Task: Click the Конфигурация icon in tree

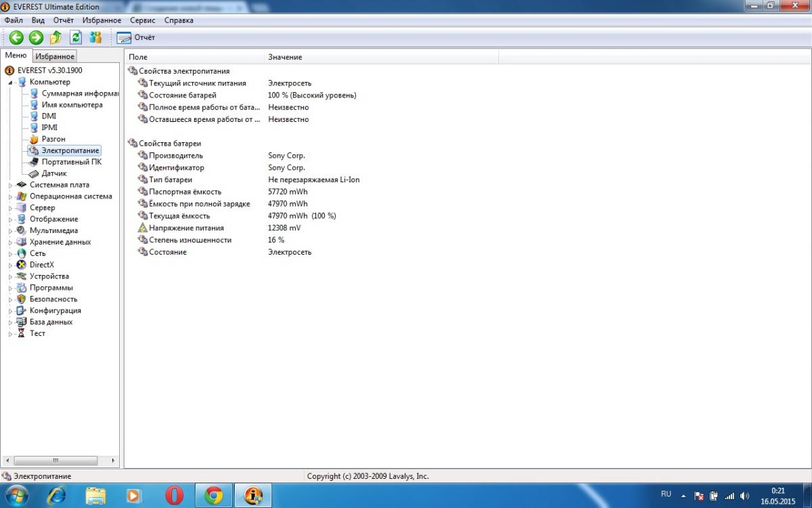Action: point(22,310)
